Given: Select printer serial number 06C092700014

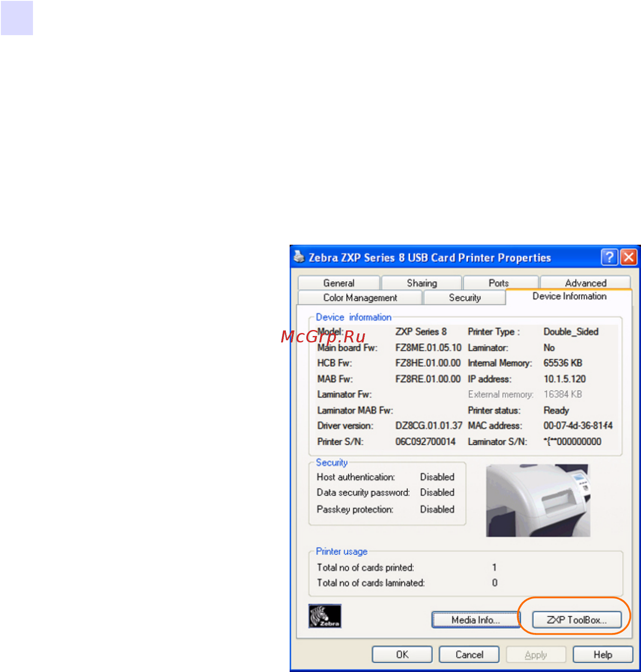Looking at the screenshot, I should pos(425,441).
